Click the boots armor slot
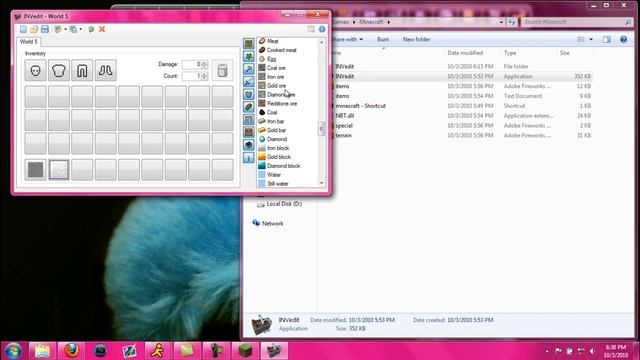The height and width of the screenshot is (360, 640). pyautogui.click(x=105, y=70)
